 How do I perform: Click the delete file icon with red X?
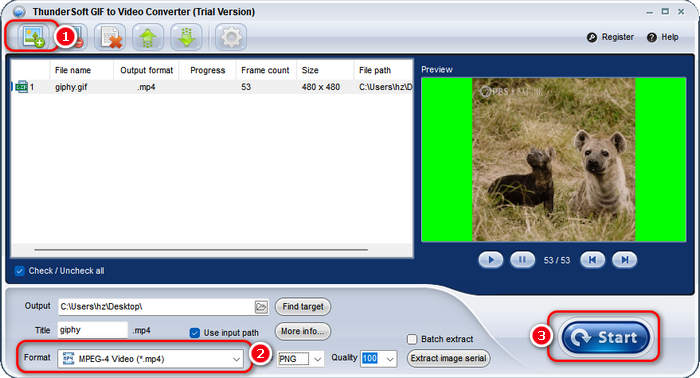pyautogui.click(x=110, y=37)
